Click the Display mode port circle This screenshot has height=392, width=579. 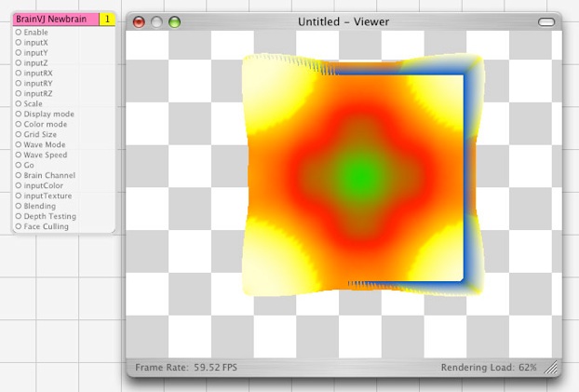pyautogui.click(x=18, y=114)
